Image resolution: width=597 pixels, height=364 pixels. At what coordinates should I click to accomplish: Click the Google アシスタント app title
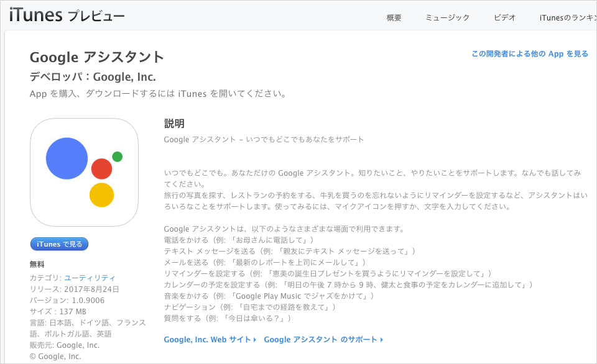tap(97, 57)
